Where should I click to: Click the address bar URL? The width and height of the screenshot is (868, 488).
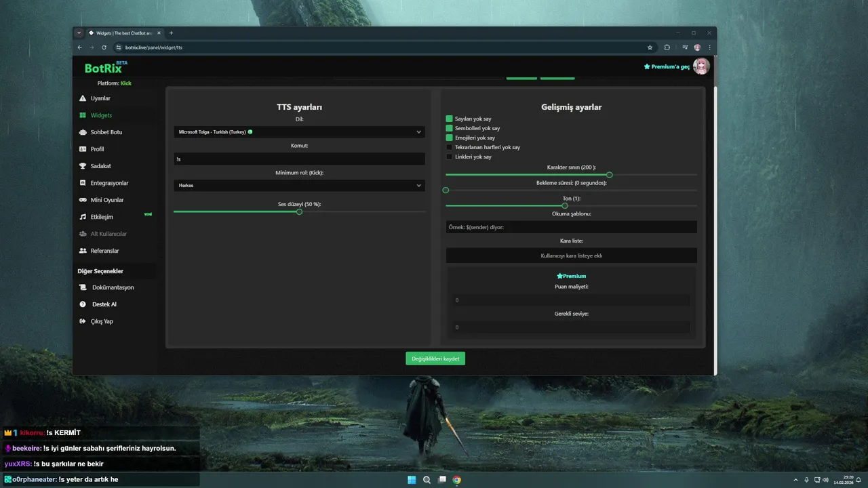pyautogui.click(x=154, y=47)
